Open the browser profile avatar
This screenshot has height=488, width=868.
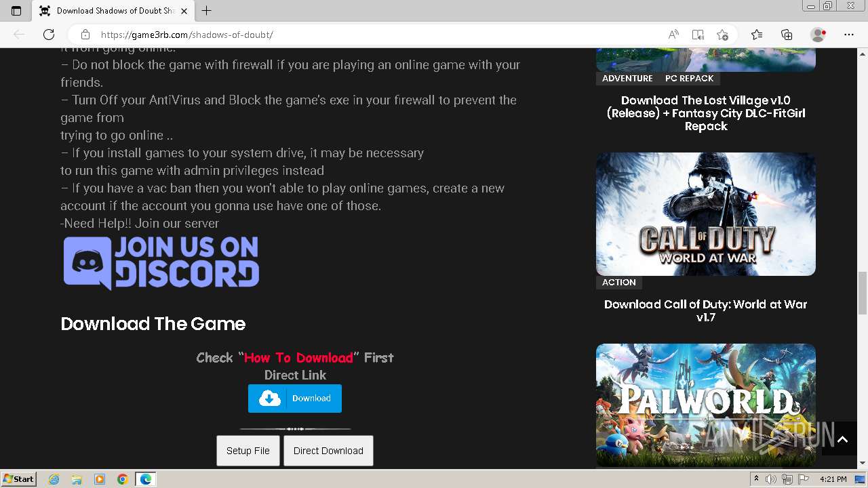point(818,35)
